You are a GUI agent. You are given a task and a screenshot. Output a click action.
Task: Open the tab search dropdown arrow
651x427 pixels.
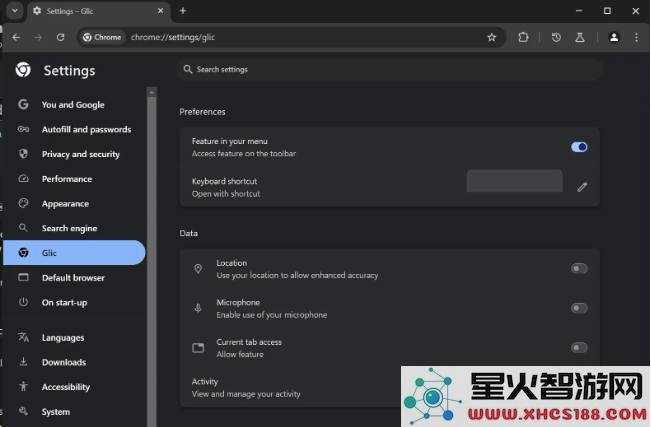pyautogui.click(x=15, y=10)
